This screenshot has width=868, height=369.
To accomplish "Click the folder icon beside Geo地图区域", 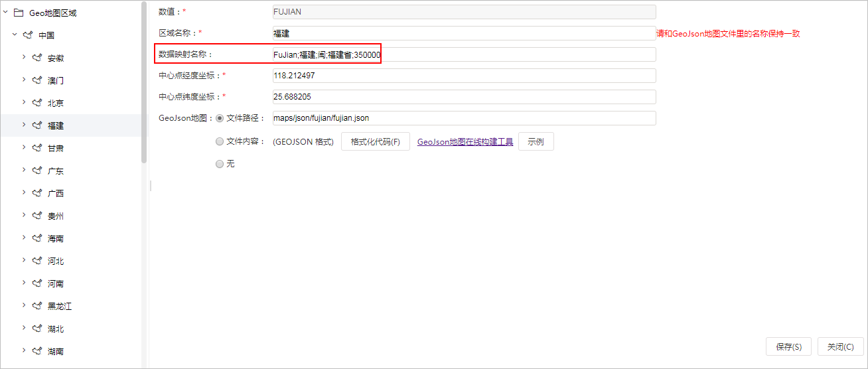I will pos(19,13).
